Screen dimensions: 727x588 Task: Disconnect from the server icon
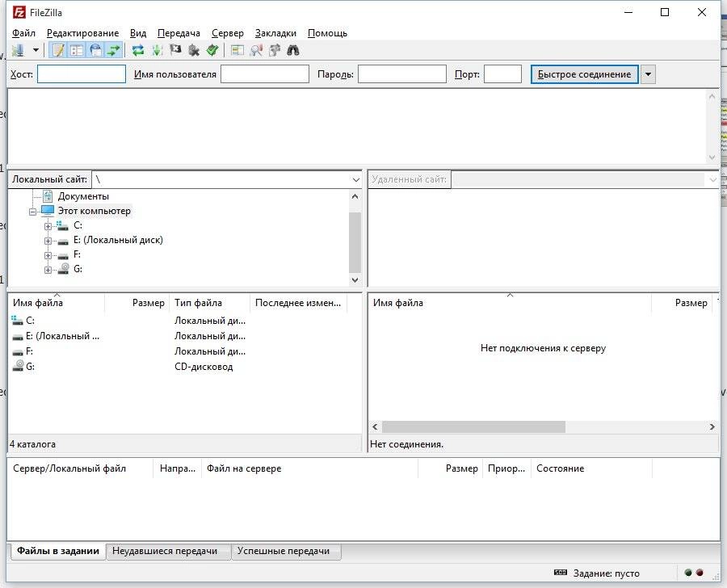coord(194,50)
